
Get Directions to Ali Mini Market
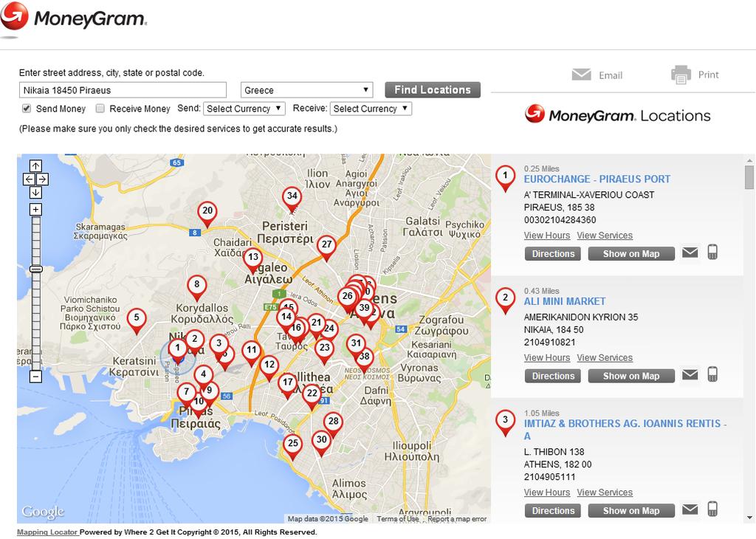point(553,376)
